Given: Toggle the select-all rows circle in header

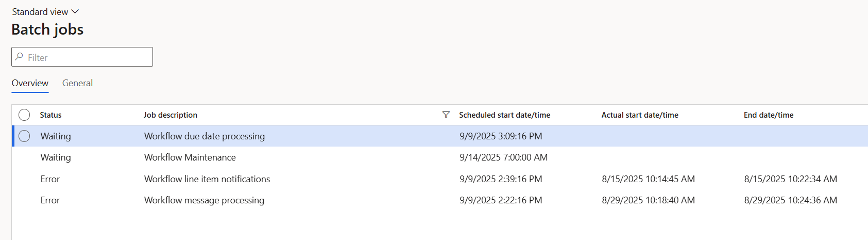Looking at the screenshot, I should (x=24, y=115).
